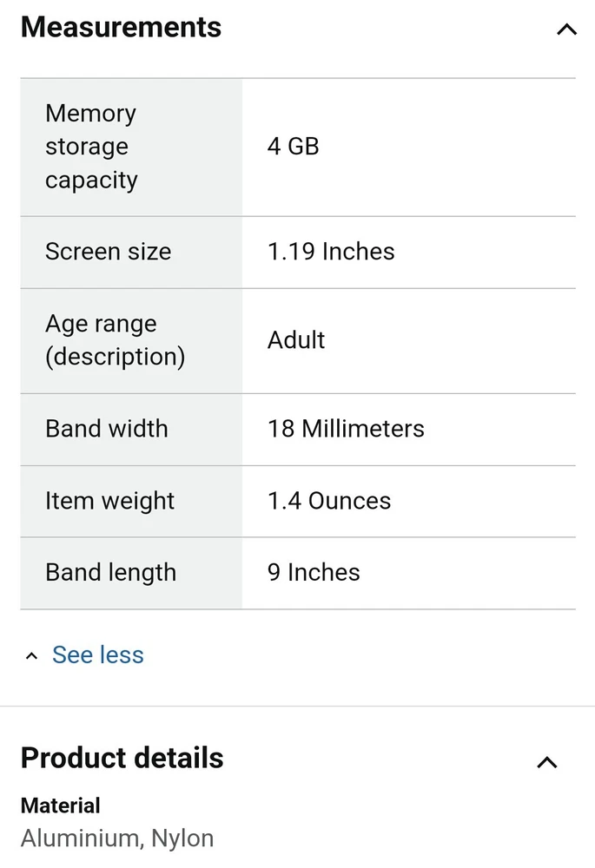Click the 18 Millimeters value
The width and height of the screenshot is (595, 868).
pos(346,429)
